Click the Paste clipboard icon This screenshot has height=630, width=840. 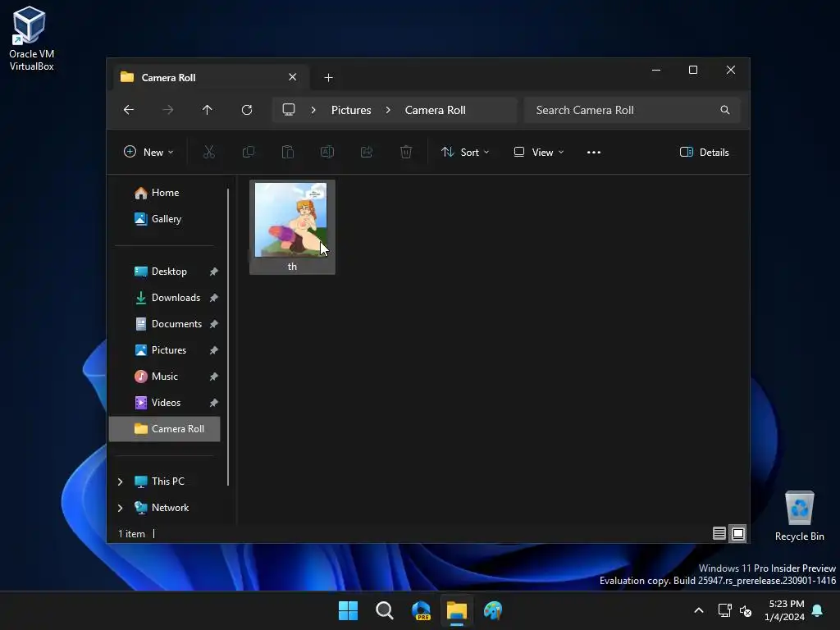click(x=288, y=152)
